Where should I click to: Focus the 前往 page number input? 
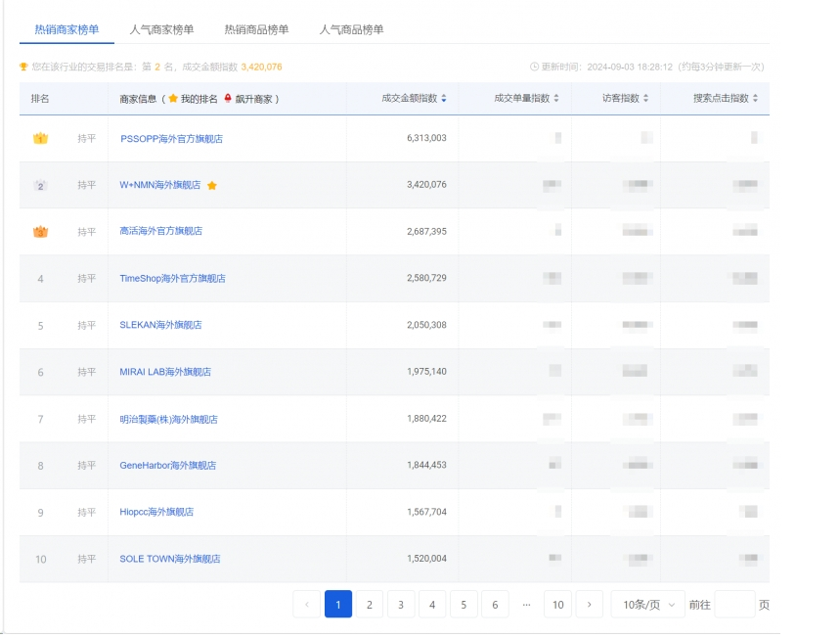pyautogui.click(x=735, y=604)
